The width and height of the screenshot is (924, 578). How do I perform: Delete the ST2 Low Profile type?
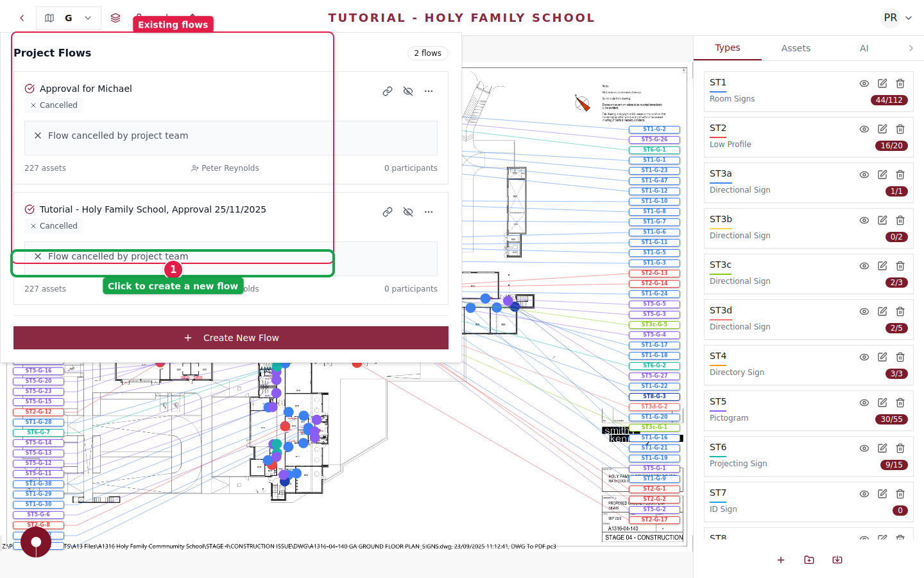[x=900, y=129]
